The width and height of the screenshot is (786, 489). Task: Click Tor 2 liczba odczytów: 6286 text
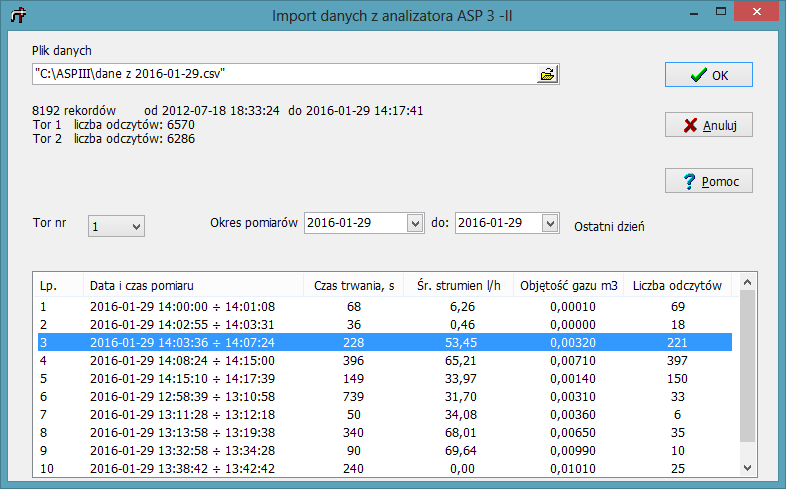coord(114,139)
